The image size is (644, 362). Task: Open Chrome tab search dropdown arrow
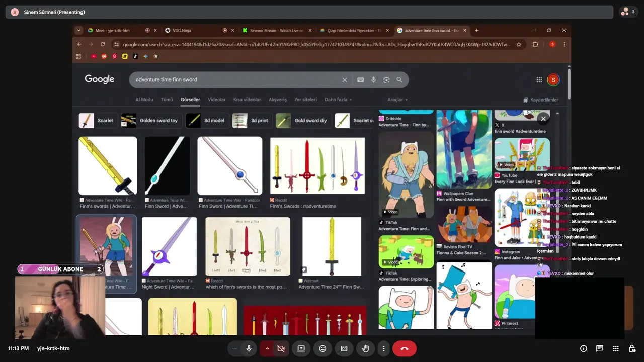click(78, 30)
